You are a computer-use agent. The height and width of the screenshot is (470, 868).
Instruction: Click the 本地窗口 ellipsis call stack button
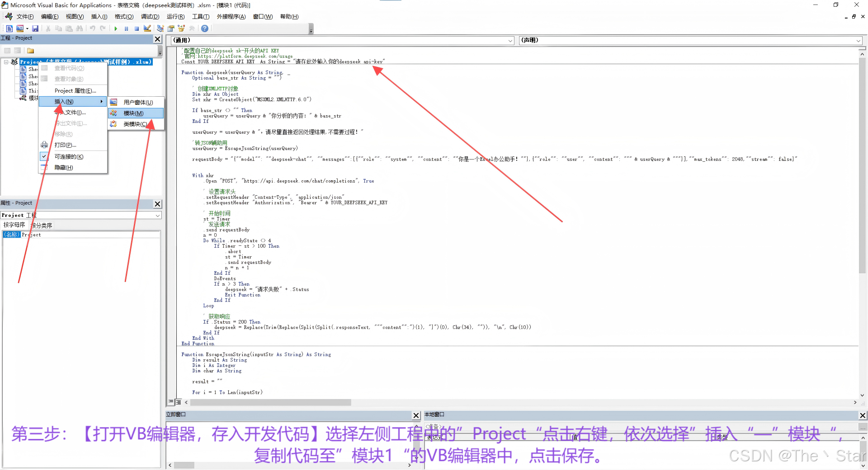[863, 427]
